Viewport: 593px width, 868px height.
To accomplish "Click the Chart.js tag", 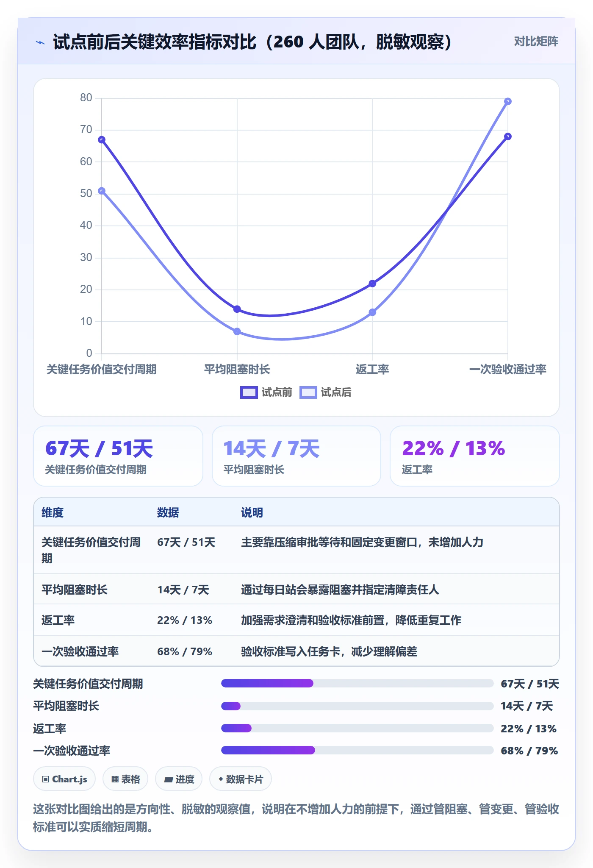I will 64,779.
